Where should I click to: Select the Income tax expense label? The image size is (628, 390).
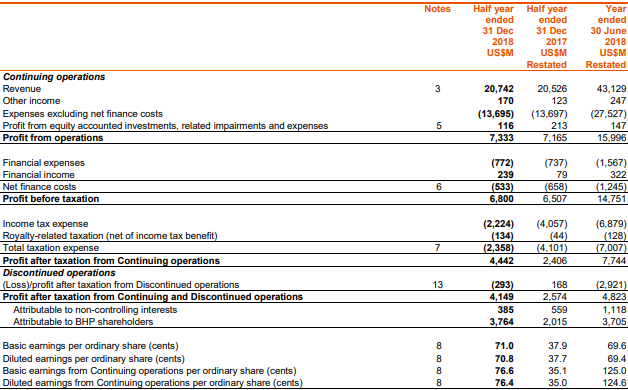click(45, 224)
